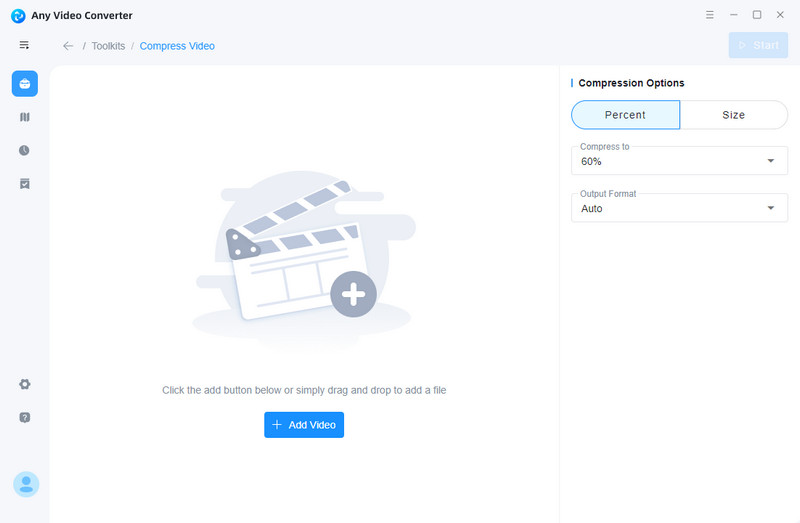Viewport: 800px width, 523px height.
Task: Open the task list checkmark sidebar icon
Action: (x=24, y=184)
